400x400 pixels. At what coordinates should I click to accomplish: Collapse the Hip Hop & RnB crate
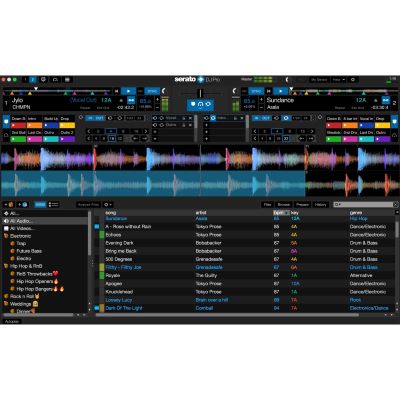[6, 266]
